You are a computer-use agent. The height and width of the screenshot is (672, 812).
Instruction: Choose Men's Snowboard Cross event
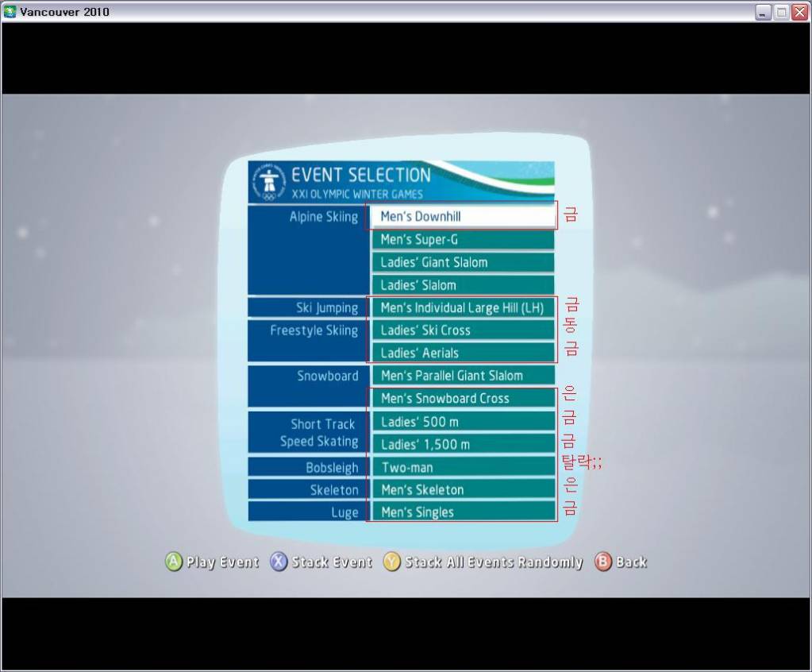[463, 399]
